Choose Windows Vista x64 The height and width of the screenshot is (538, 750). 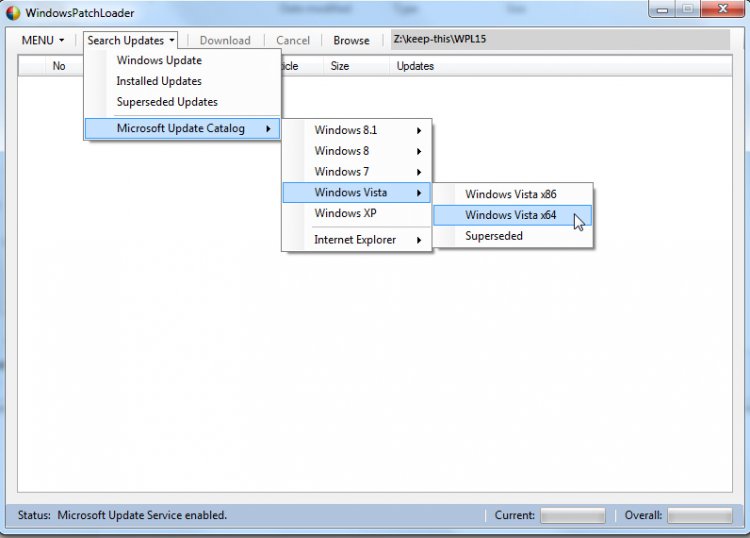(513, 215)
